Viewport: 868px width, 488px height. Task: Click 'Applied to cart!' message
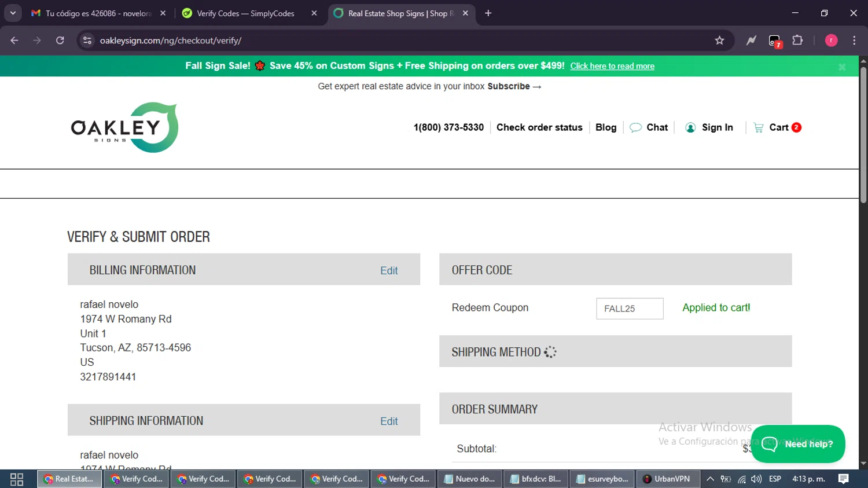click(716, 307)
